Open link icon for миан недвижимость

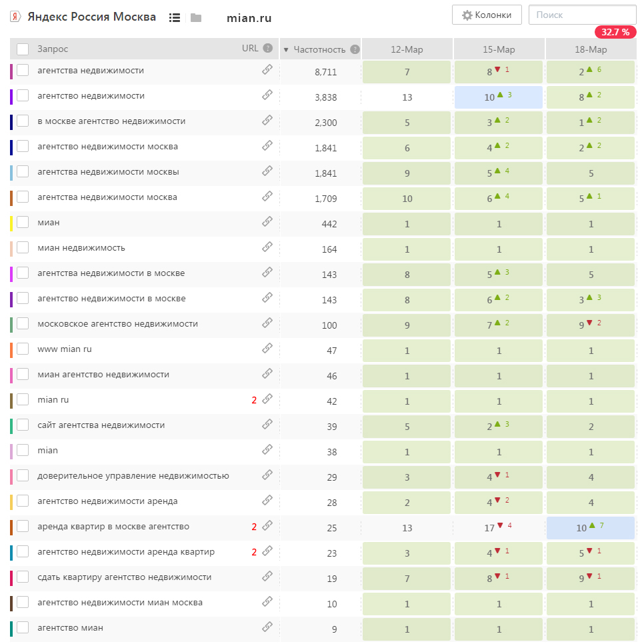coord(267,247)
